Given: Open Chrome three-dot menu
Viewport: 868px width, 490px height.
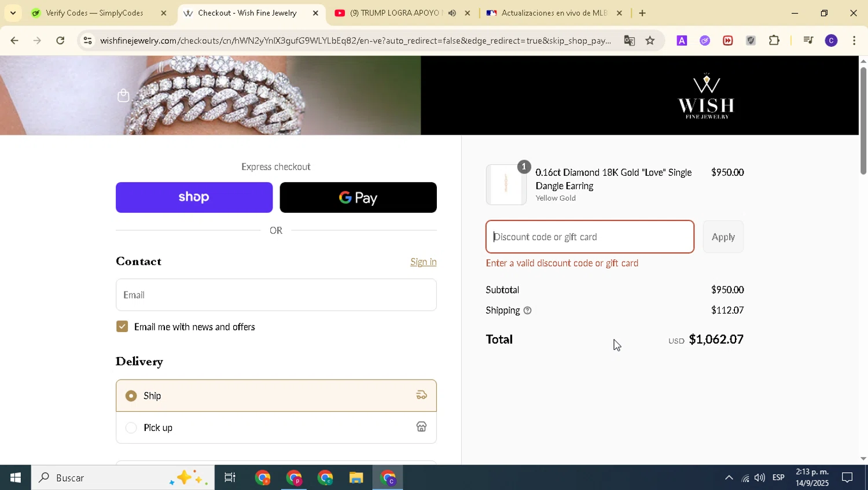Looking at the screenshot, I should [x=854, y=40].
